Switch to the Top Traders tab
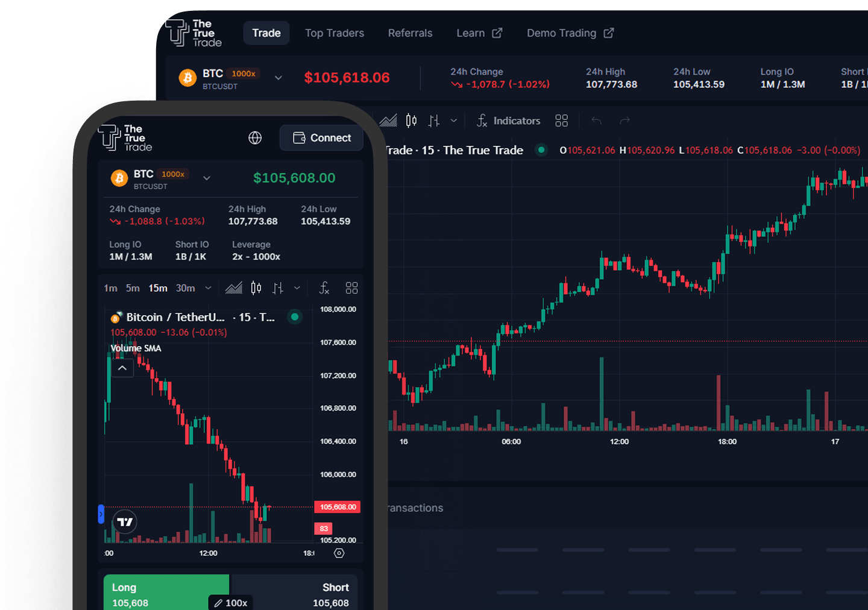This screenshot has height=610, width=868. pos(335,33)
